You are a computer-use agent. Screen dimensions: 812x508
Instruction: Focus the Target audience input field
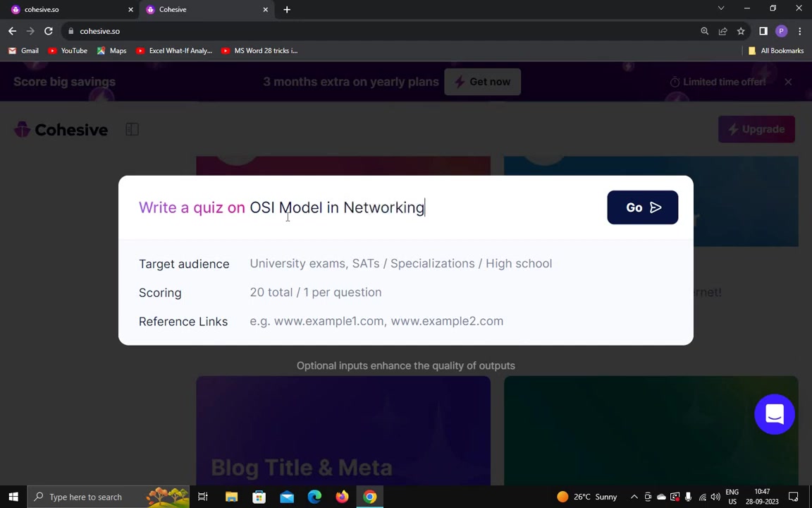(x=464, y=263)
